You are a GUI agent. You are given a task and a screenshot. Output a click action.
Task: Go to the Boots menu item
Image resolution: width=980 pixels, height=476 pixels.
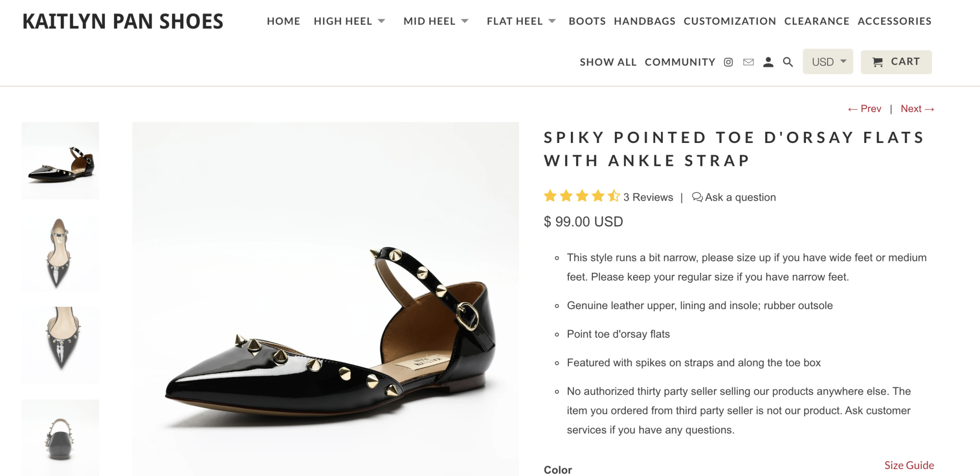tap(587, 22)
